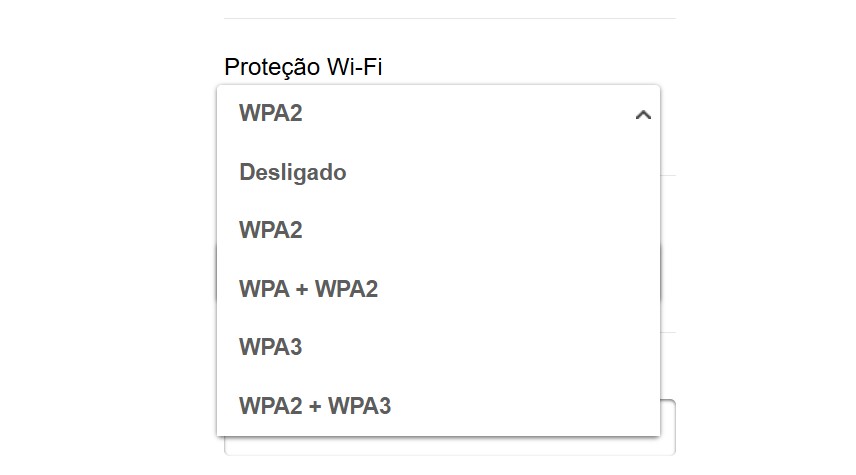Keep WPA2 by clicking its list entry
The image size is (856, 475).
pyautogui.click(x=271, y=231)
